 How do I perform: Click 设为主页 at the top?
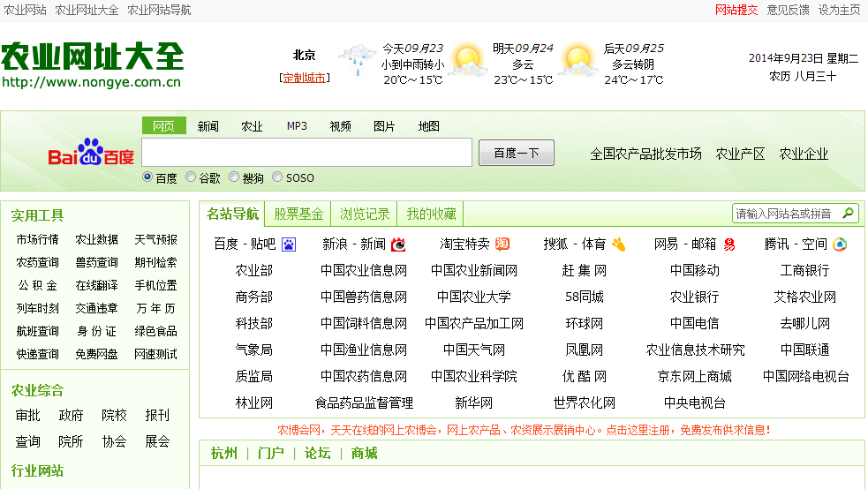click(839, 10)
